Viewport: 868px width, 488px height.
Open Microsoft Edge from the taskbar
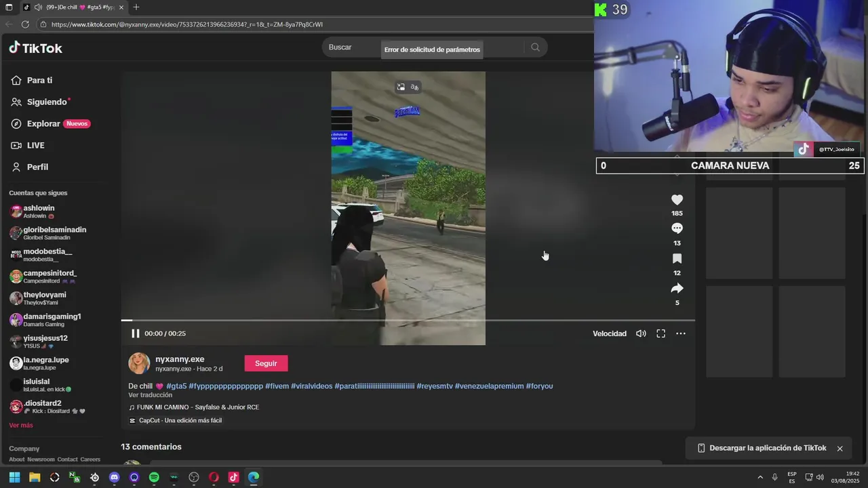[254, 477]
